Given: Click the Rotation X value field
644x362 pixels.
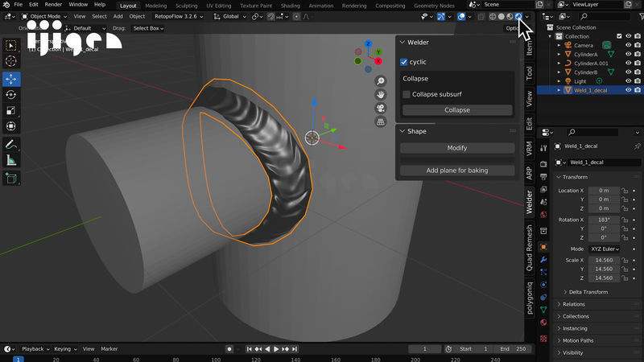Looking at the screenshot, I should 604,220.
